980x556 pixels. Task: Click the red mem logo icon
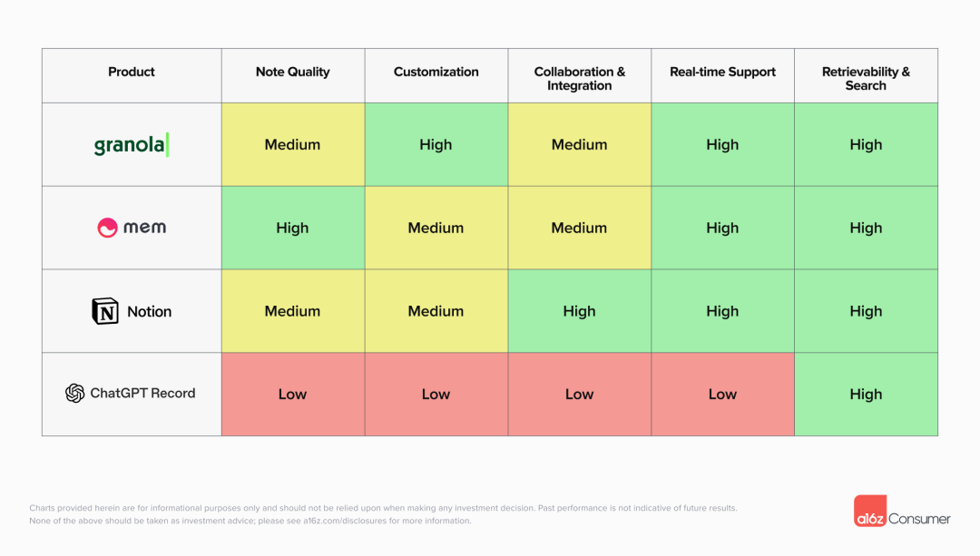point(107,228)
